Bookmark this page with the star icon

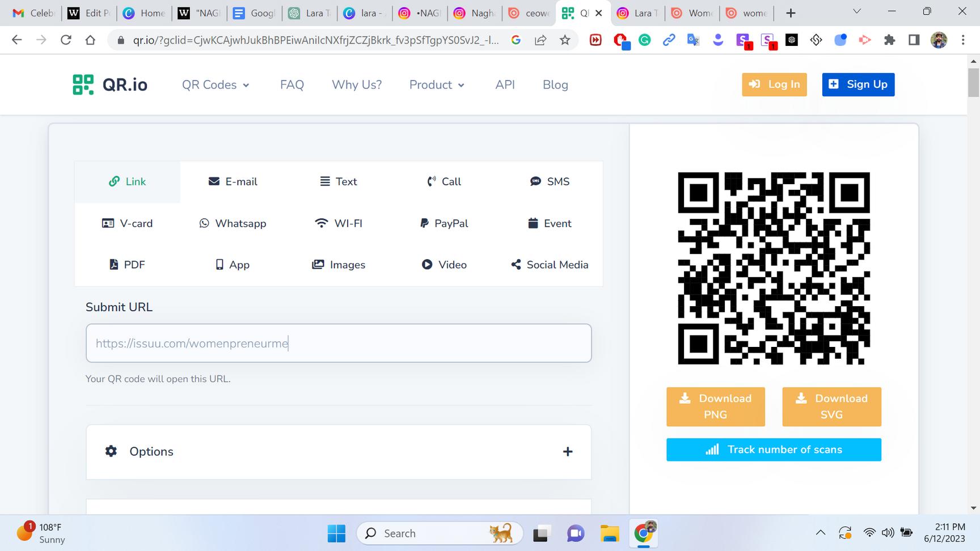pyautogui.click(x=565, y=40)
